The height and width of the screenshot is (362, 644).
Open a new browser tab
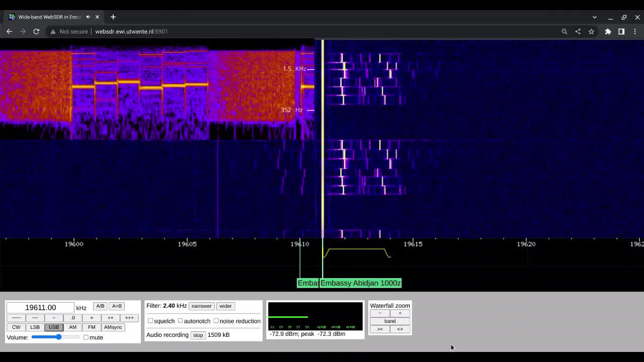(x=113, y=17)
